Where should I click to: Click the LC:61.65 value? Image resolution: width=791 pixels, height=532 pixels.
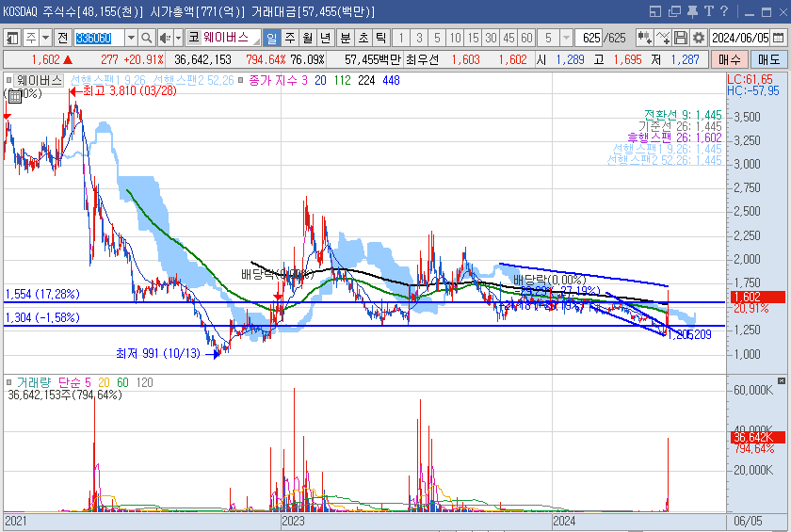750,79
